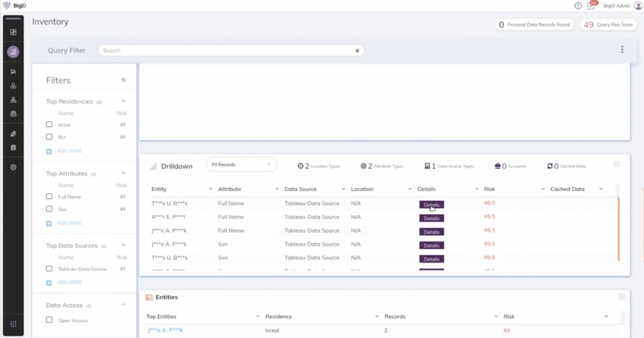Click into the Query Filter search field
644x338 pixels.
(x=226, y=50)
